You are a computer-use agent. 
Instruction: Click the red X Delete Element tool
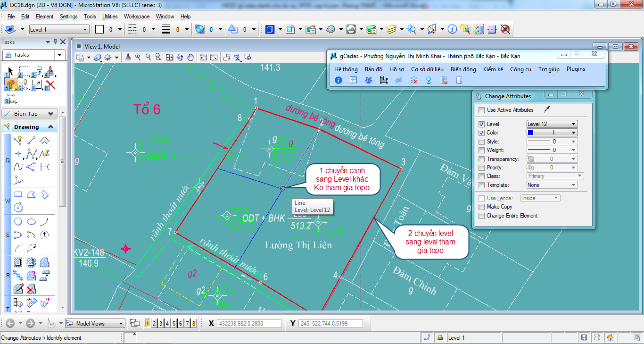point(50,85)
